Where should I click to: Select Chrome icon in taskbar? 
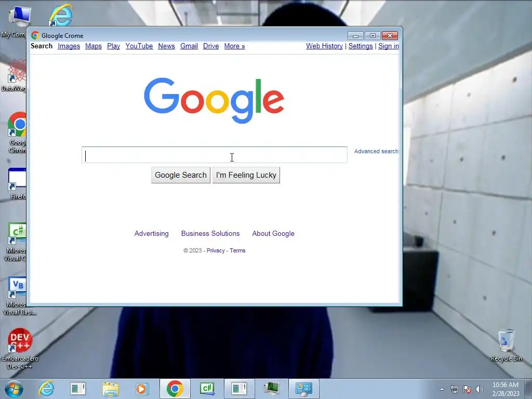[175, 389]
